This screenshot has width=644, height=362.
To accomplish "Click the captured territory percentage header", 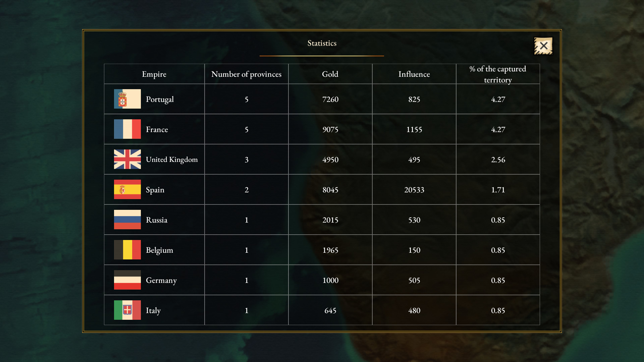I will click(498, 74).
